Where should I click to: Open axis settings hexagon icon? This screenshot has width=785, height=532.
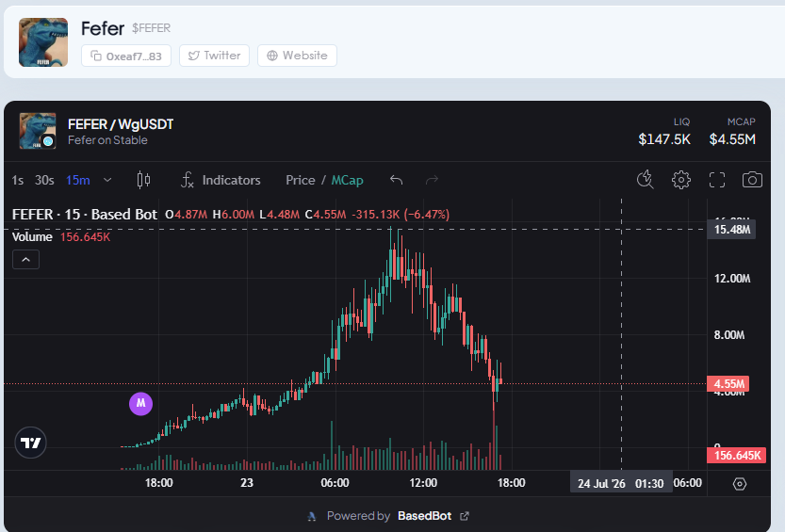click(740, 484)
